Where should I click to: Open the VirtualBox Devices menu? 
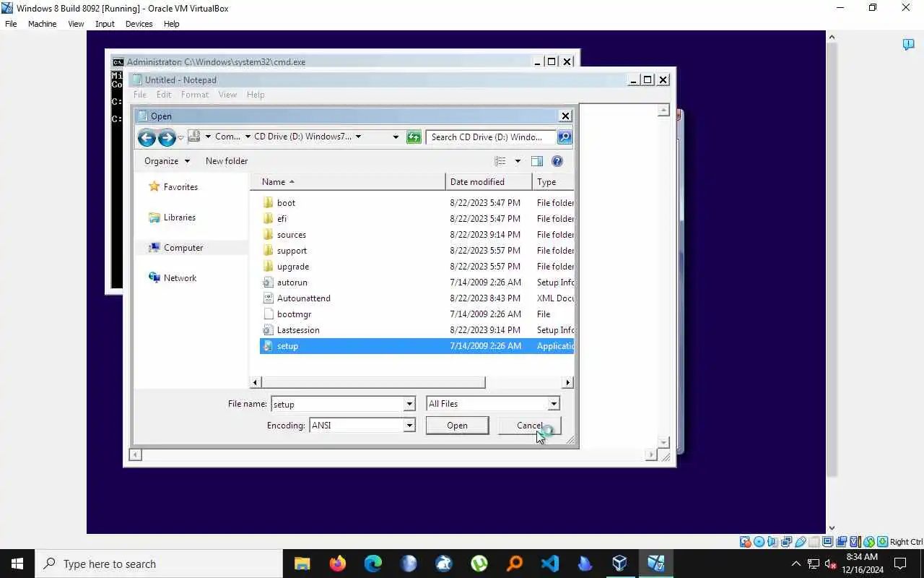pyautogui.click(x=139, y=24)
